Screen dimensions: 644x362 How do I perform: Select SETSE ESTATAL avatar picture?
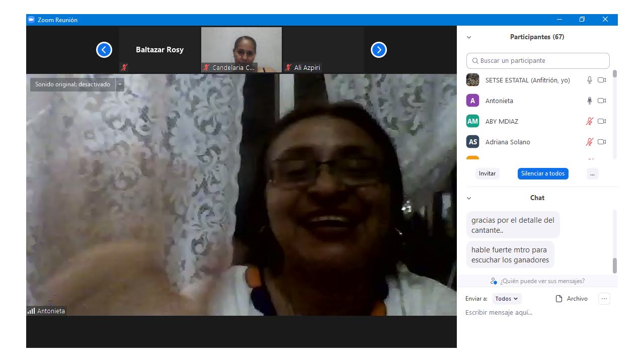(472, 80)
